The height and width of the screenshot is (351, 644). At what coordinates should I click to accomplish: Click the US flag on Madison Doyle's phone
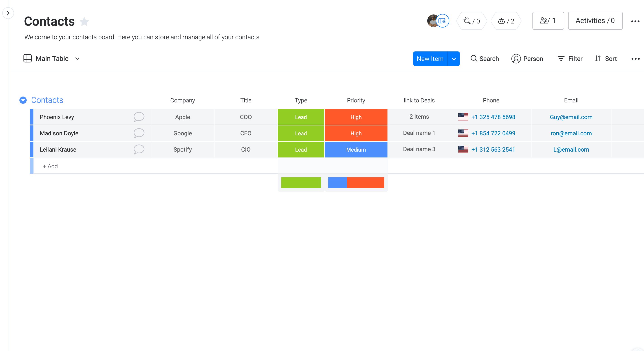click(x=463, y=133)
